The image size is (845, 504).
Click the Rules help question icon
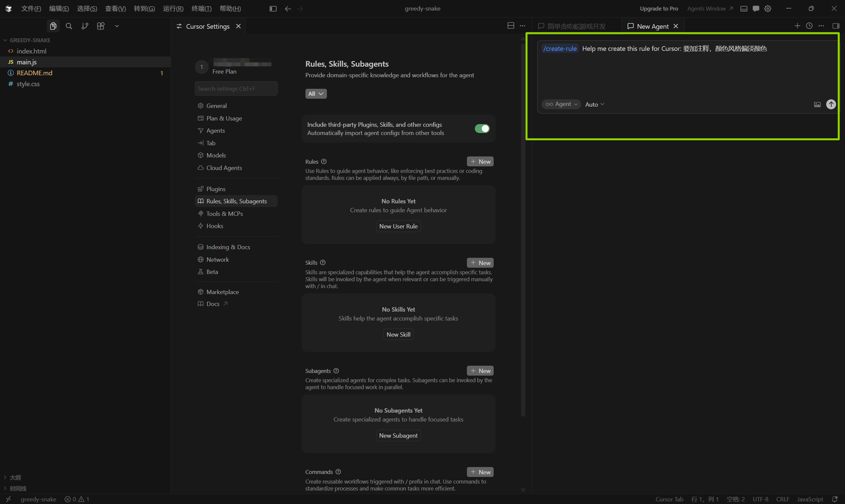coord(324,161)
